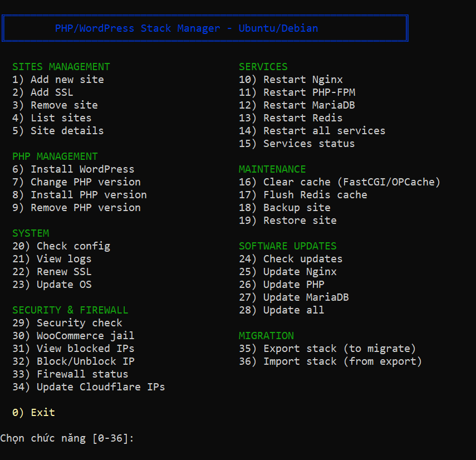This screenshot has height=460, width=476.
Task: Choose 'Remove site' from the menu
Action: coord(55,105)
